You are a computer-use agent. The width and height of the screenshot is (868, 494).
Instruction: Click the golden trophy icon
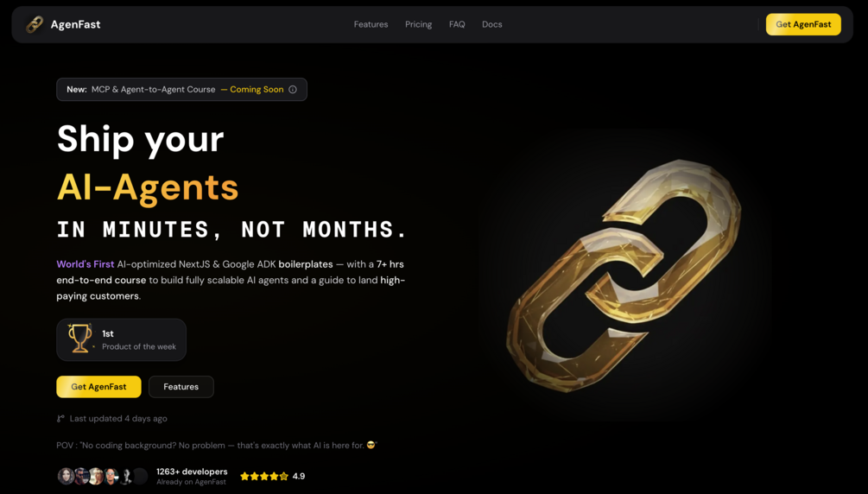[x=79, y=339]
